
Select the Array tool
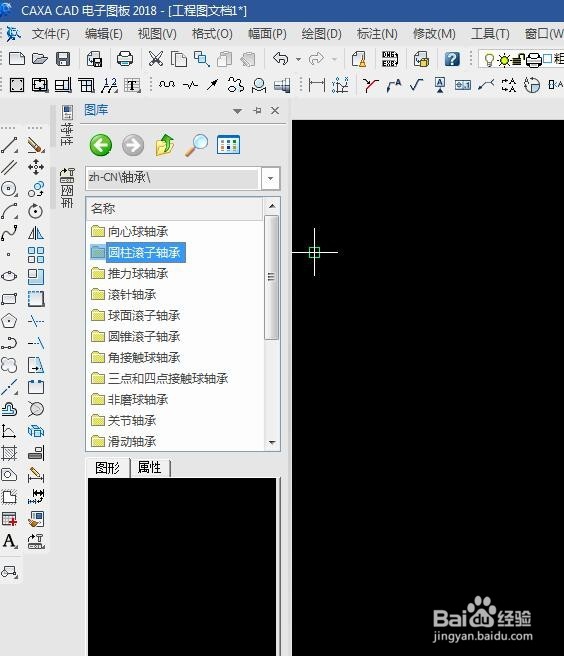[36, 255]
